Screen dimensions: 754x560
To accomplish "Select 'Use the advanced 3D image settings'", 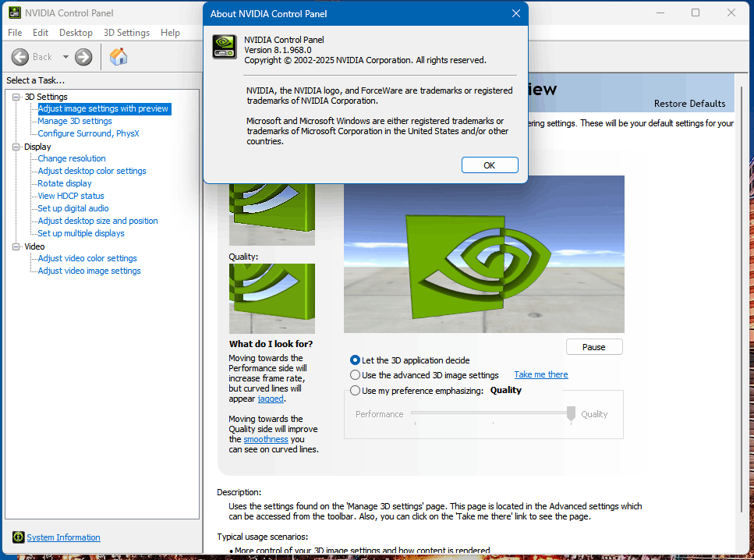I will (x=355, y=375).
